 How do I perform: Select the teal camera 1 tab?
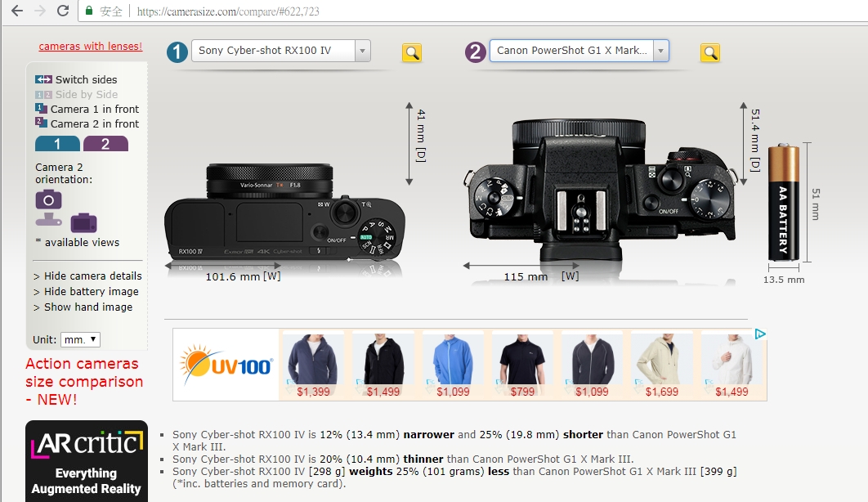click(x=57, y=144)
